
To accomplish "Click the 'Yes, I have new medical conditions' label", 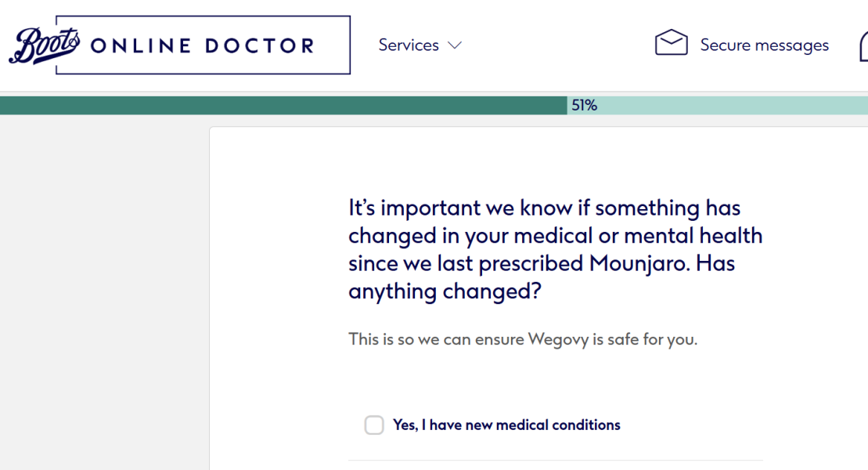I will pyautogui.click(x=506, y=425).
